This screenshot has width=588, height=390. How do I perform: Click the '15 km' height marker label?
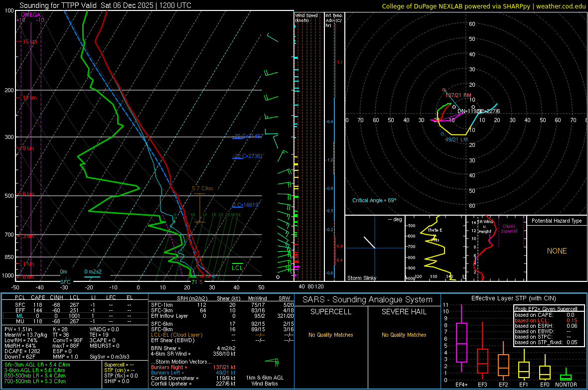pyautogui.click(x=29, y=41)
